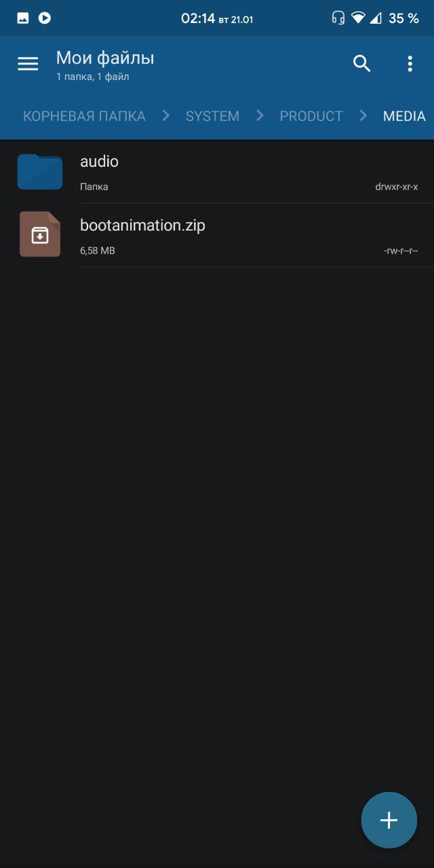
Task: Tap the brown zip archive icon
Action: [40, 235]
